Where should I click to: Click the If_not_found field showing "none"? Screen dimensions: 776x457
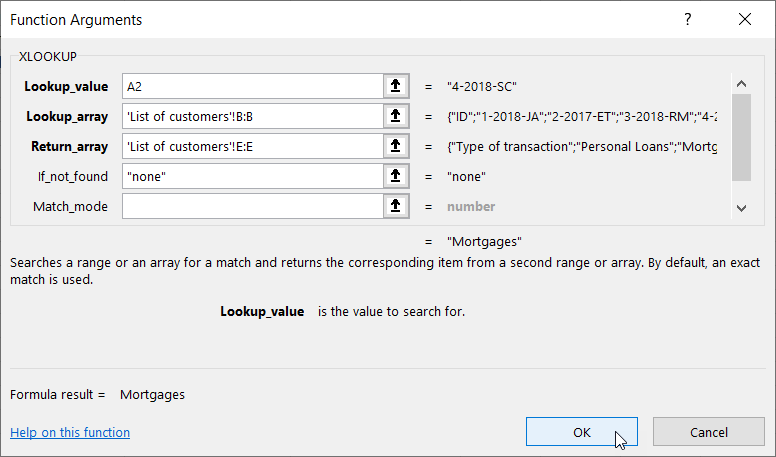point(252,176)
